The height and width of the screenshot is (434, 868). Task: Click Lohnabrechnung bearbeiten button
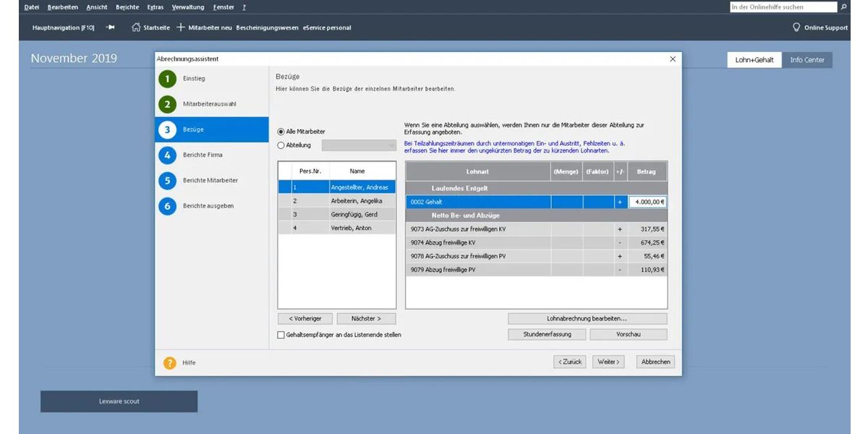(x=587, y=318)
